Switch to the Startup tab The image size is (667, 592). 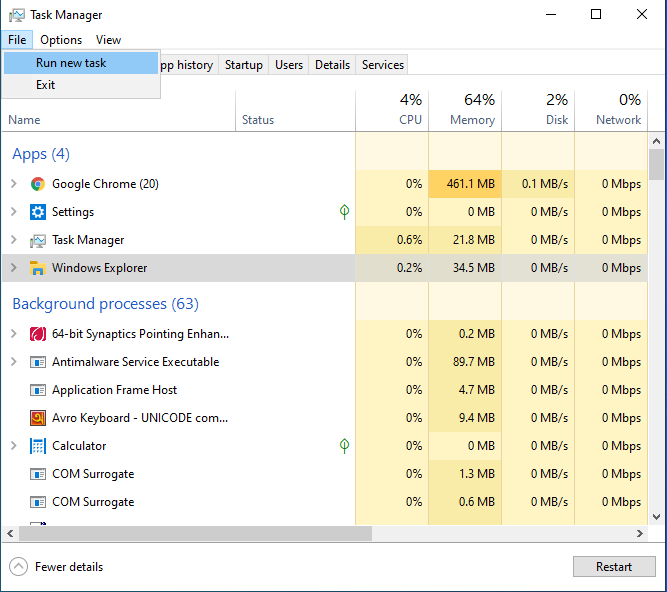(244, 65)
